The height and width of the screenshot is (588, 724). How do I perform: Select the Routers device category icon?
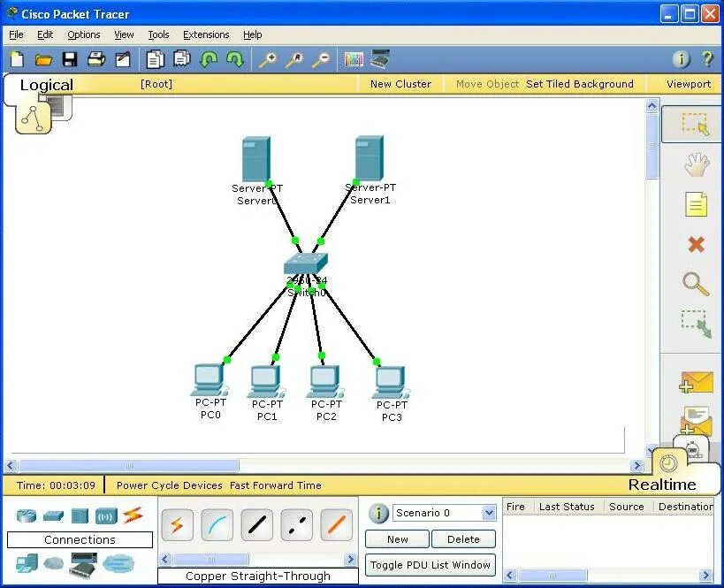tap(27, 515)
